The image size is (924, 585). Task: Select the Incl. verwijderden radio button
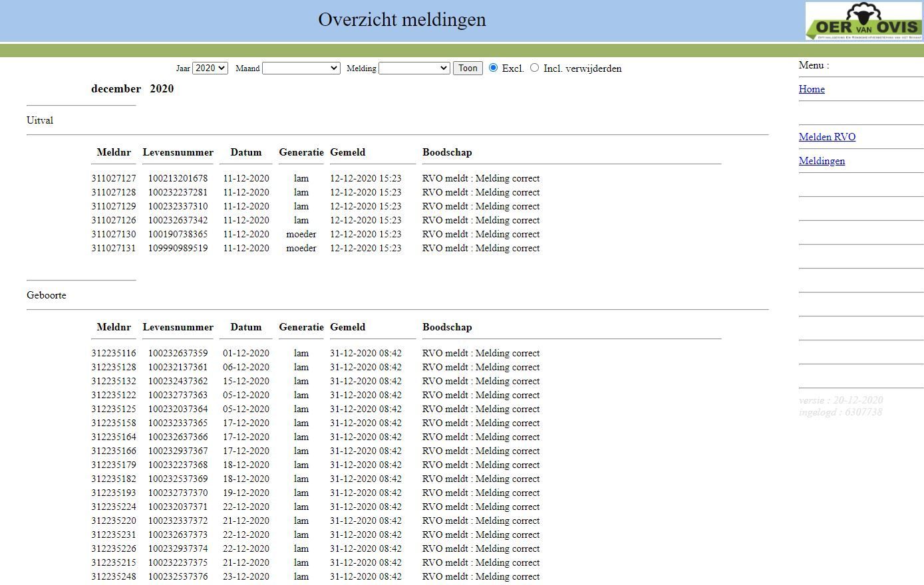(534, 68)
